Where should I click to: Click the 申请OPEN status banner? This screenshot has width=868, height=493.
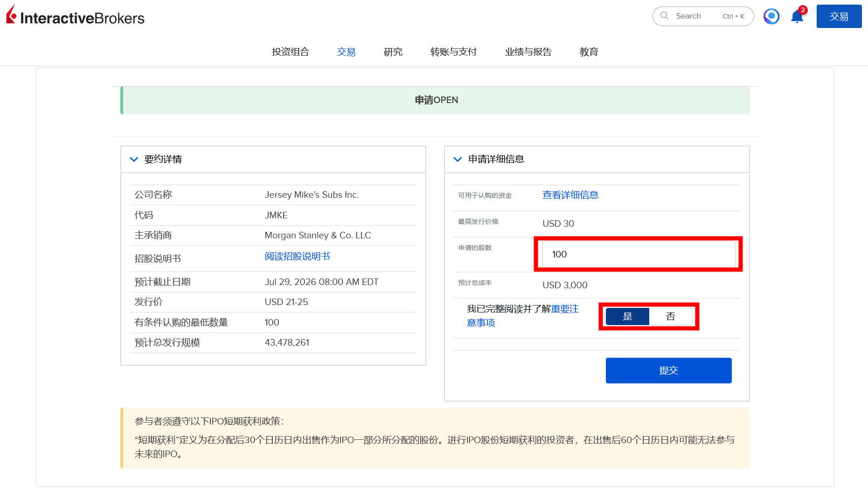pyautogui.click(x=435, y=100)
